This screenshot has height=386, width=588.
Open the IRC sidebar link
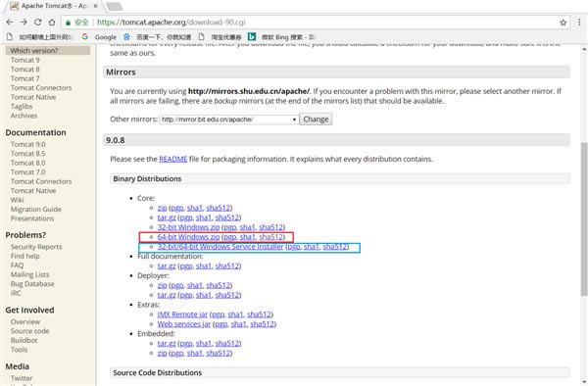(16, 293)
